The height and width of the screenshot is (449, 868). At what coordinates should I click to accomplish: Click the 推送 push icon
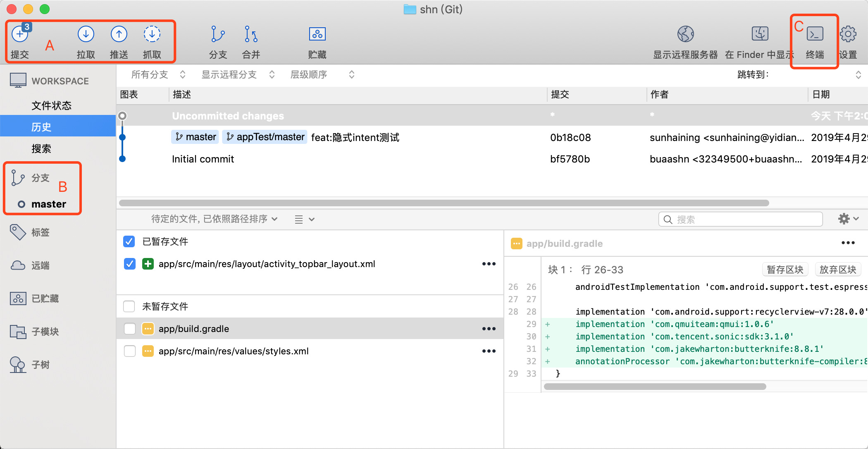pyautogui.click(x=119, y=34)
